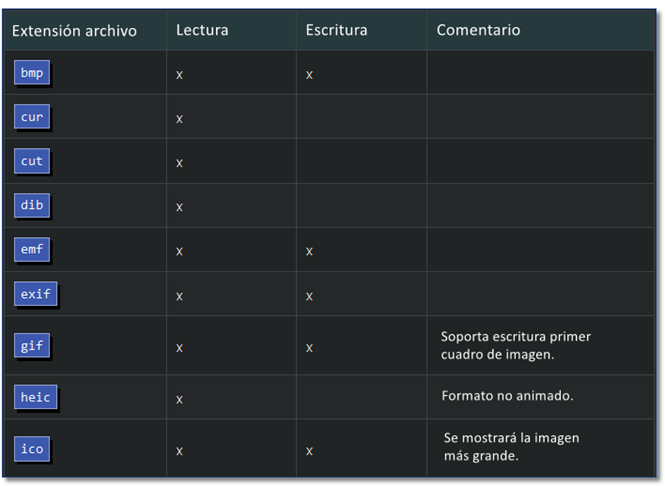This screenshot has width=665, height=486.
Task: Select the cur extension badge
Action: [32, 117]
